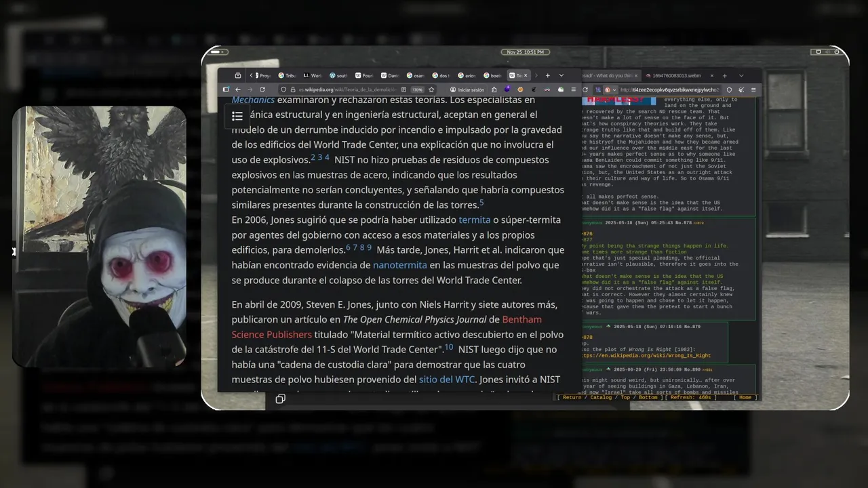Toggle reader view on the Wikipedia address bar
The width and height of the screenshot is (868, 488).
tap(403, 89)
